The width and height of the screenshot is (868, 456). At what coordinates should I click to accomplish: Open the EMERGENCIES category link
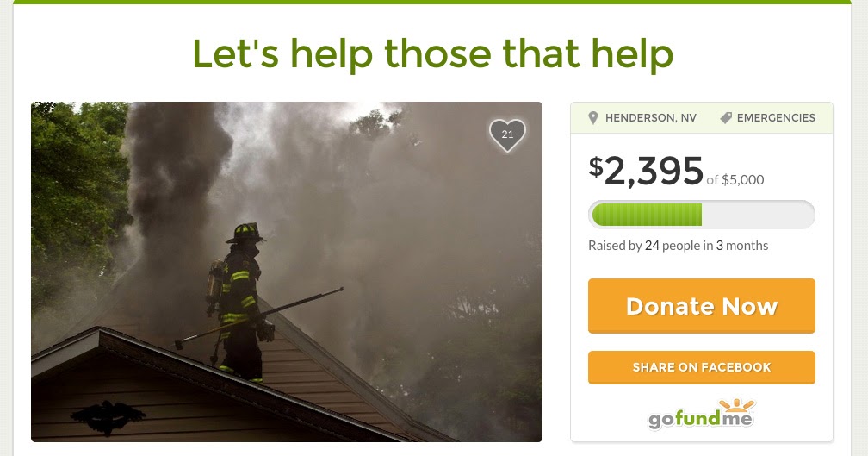point(776,117)
